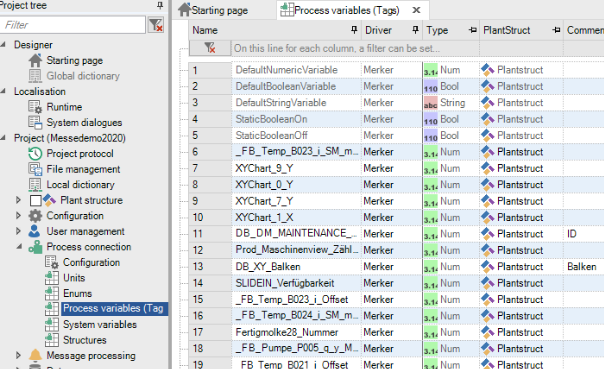Click the Local dictionary icon
This screenshot has height=370, width=605.
tap(35, 184)
